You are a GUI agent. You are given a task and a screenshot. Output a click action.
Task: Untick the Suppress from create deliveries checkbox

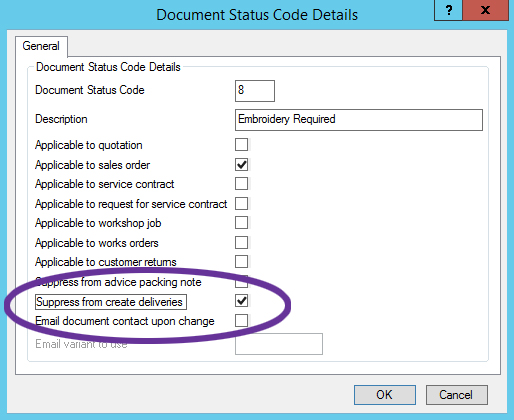(241, 301)
